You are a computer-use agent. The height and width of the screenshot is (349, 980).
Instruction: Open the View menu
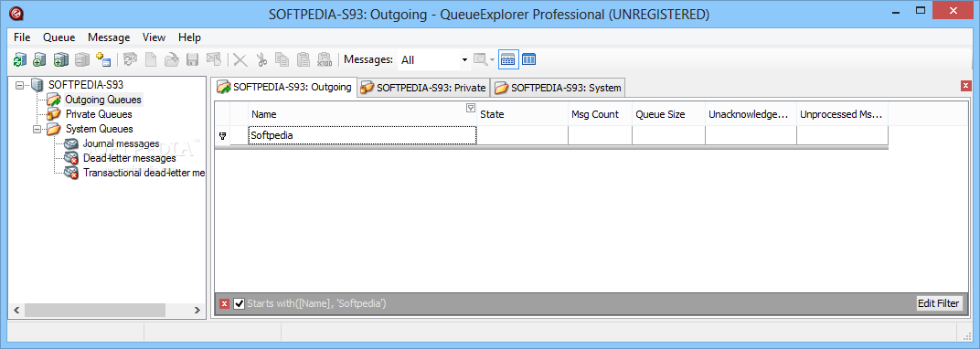pyautogui.click(x=154, y=37)
